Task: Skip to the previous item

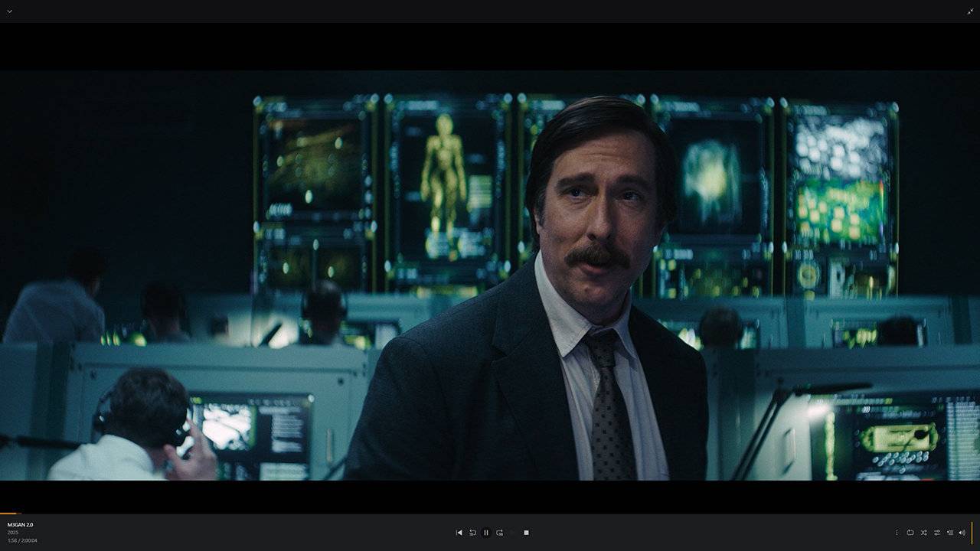Action: (x=459, y=533)
